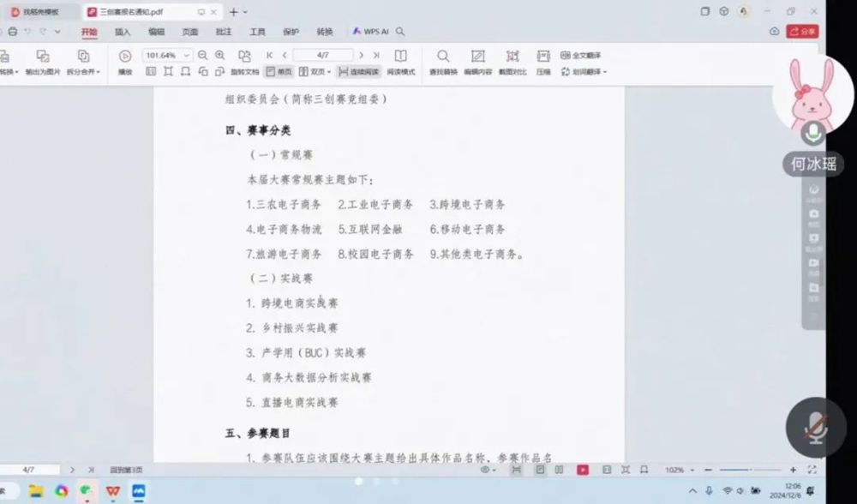Expand the 101.64% zoom level dropdown
Image resolution: width=857 pixels, height=504 pixels.
187,55
